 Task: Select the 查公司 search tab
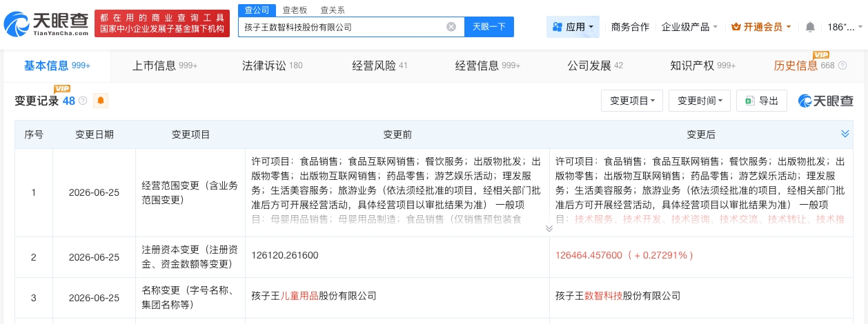point(257,10)
